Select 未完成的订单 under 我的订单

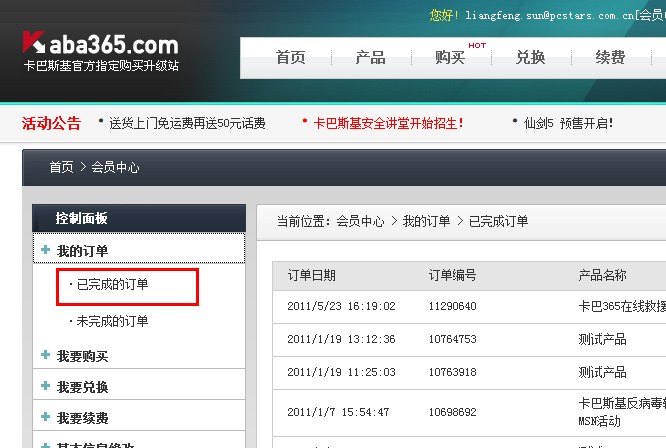click(112, 321)
